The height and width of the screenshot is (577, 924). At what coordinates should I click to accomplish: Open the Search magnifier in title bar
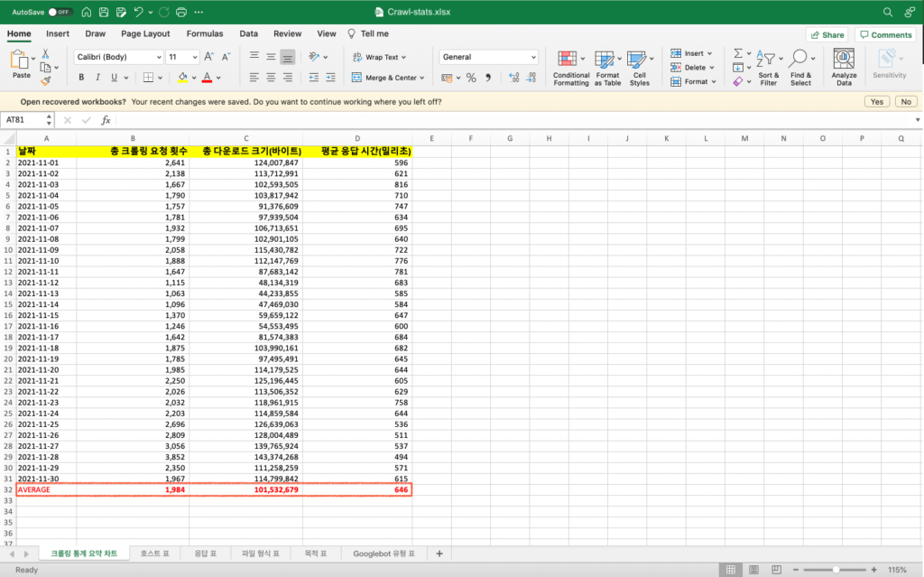pyautogui.click(x=888, y=12)
